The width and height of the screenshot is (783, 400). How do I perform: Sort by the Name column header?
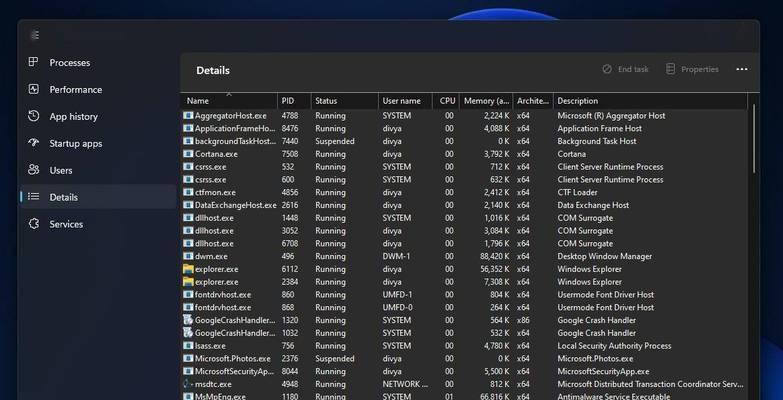click(x=229, y=101)
